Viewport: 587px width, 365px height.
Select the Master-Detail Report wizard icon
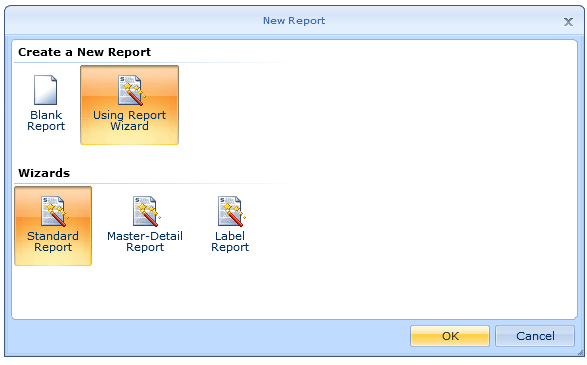point(146,211)
